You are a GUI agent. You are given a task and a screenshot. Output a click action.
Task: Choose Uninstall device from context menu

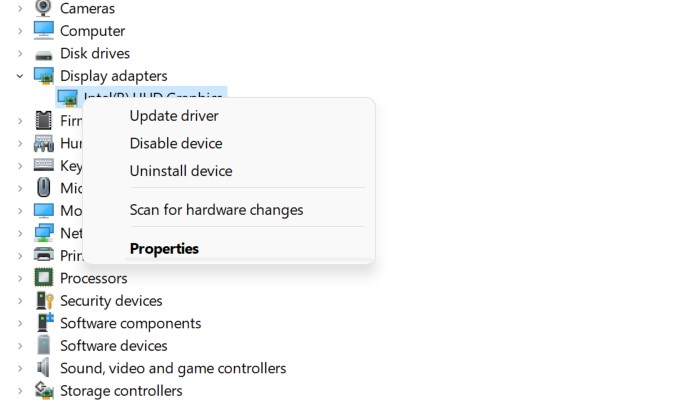[x=181, y=171]
